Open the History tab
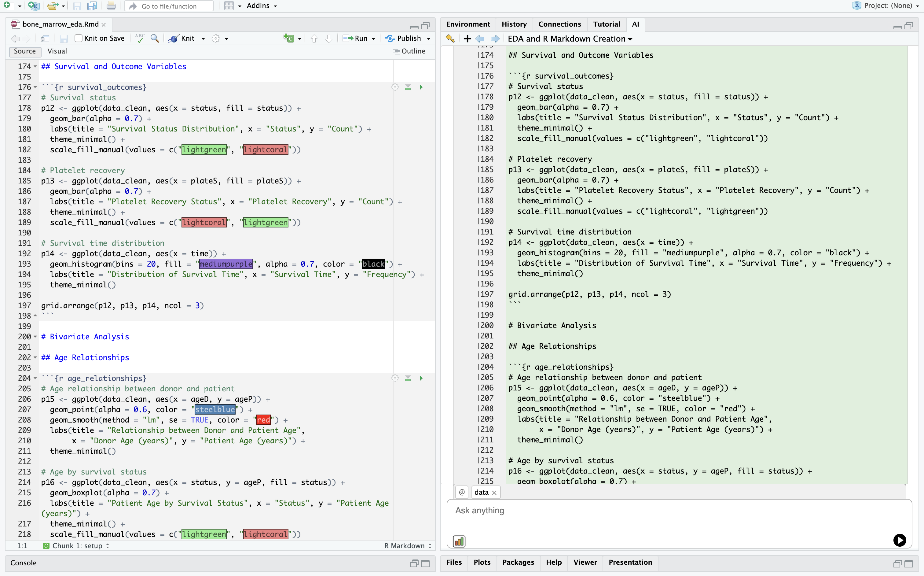The image size is (924, 576). [x=514, y=24]
